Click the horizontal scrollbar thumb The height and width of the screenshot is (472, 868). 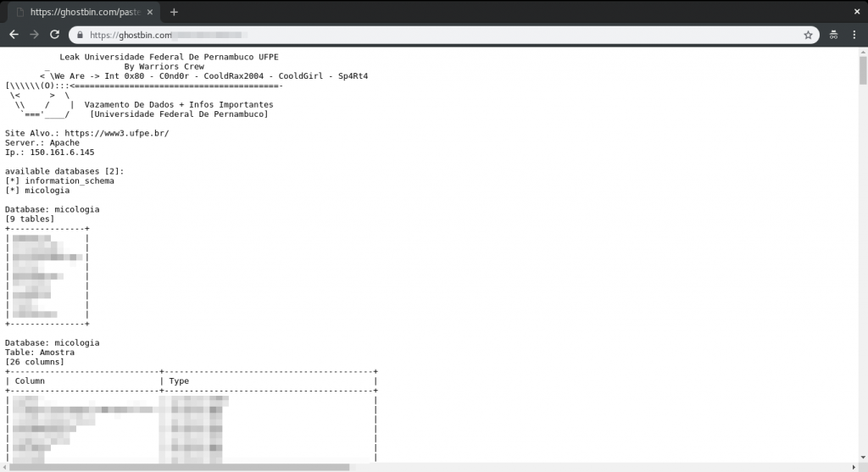180,468
